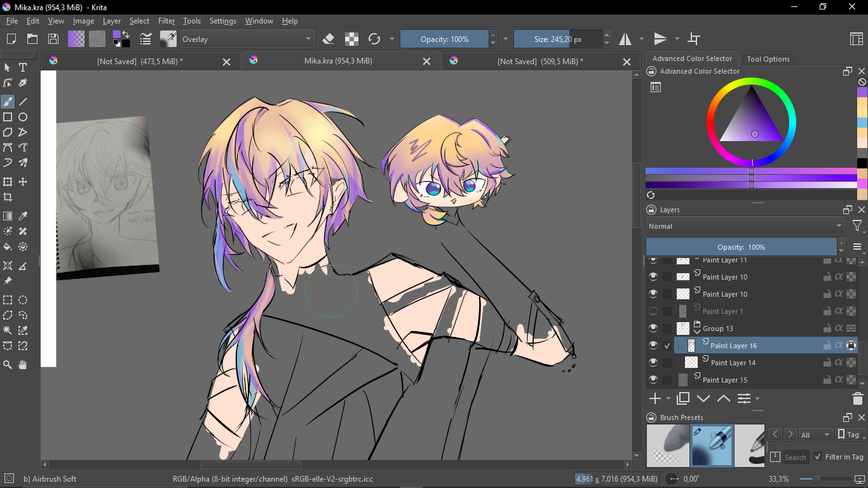Open the Filter menu
Viewport: 868px width, 488px height.
(x=166, y=21)
